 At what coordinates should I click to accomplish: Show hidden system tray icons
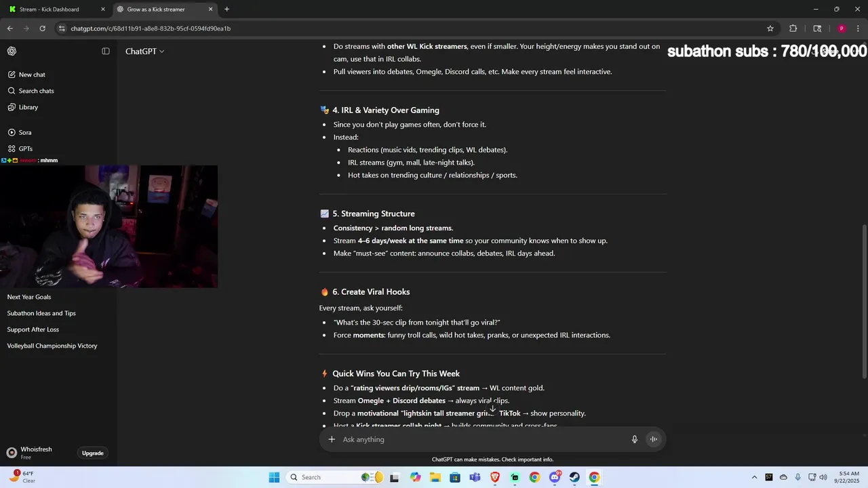[754, 477]
